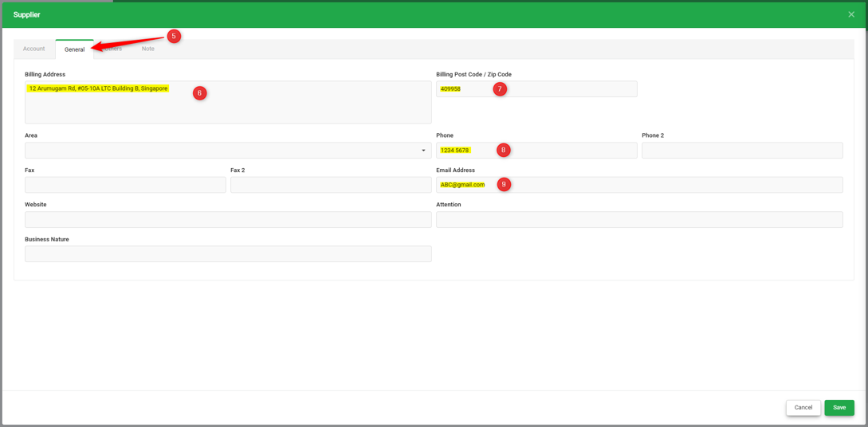Switch to the Account tab
Viewport: 868px width, 427px height.
point(33,49)
